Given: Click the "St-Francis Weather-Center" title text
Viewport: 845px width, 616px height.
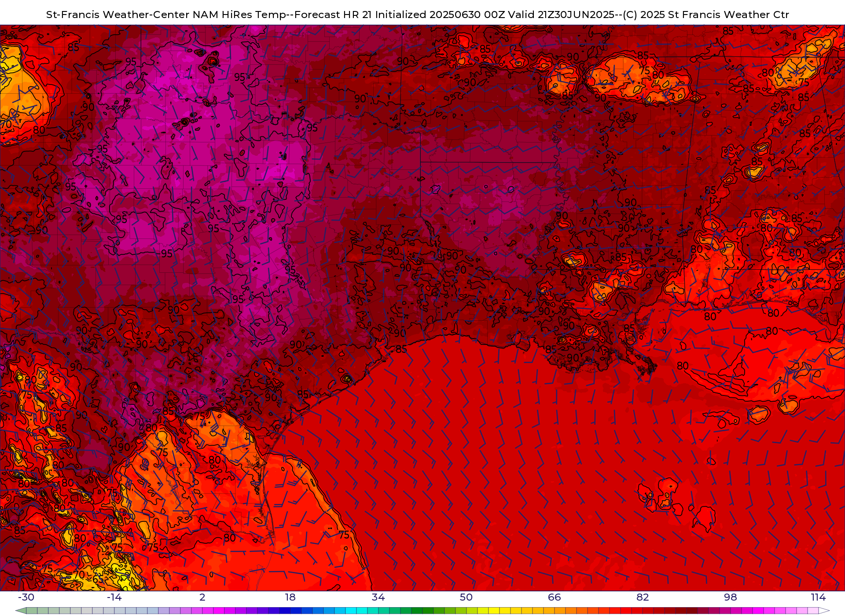Looking at the screenshot, I should 118,15.
